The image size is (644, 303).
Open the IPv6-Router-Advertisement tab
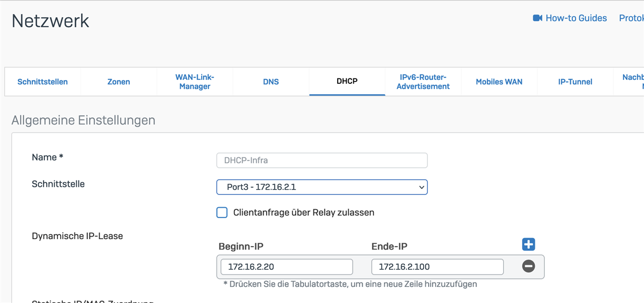click(423, 82)
